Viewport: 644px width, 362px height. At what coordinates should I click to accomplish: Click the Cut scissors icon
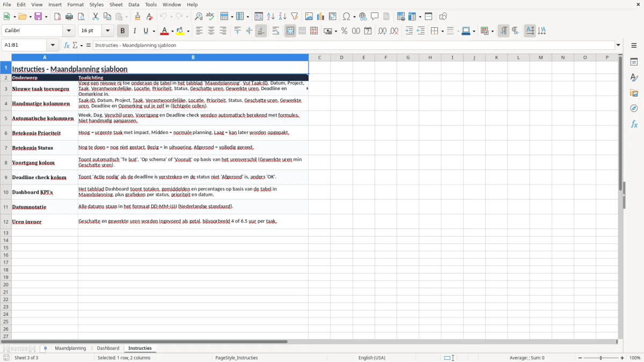click(x=96, y=17)
